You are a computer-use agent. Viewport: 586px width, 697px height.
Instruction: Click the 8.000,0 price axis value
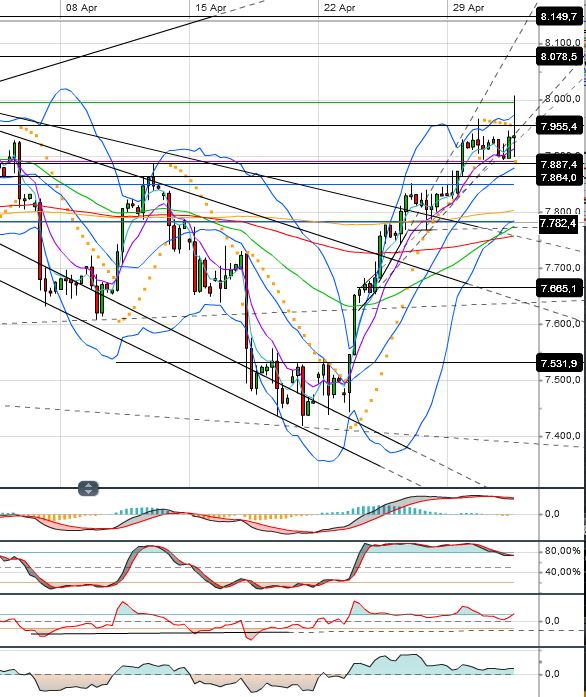563,99
